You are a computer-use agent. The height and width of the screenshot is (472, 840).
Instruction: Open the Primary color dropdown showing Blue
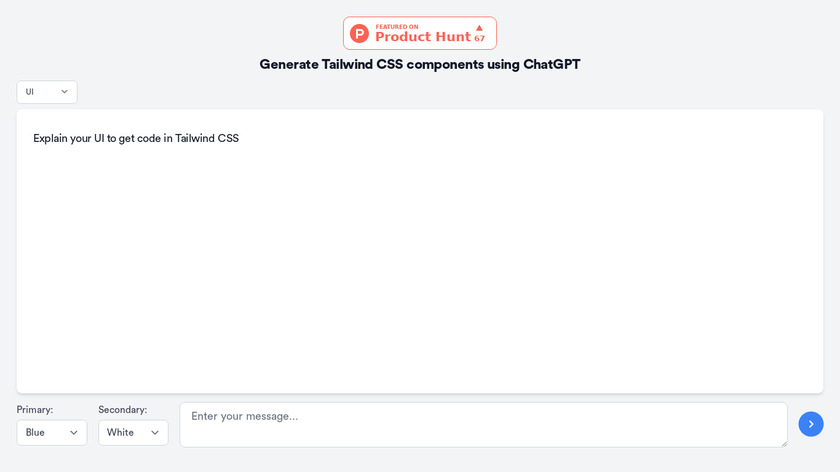51,433
